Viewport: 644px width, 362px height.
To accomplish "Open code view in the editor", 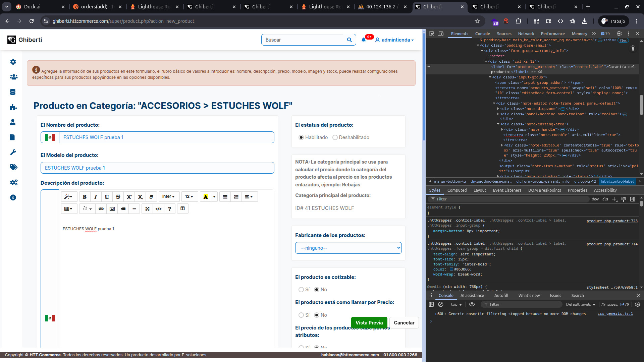I will click(158, 209).
